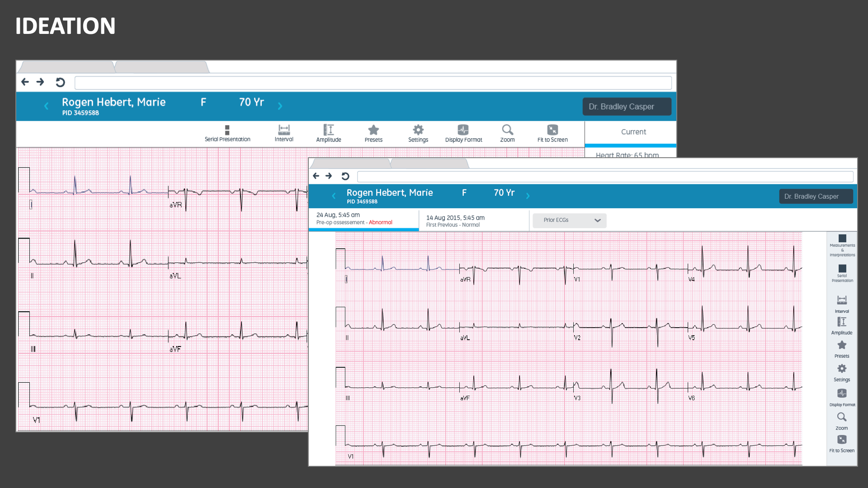This screenshot has height=488, width=868.
Task: Select Interval tool in front window sidebar
Action: pos(842,304)
